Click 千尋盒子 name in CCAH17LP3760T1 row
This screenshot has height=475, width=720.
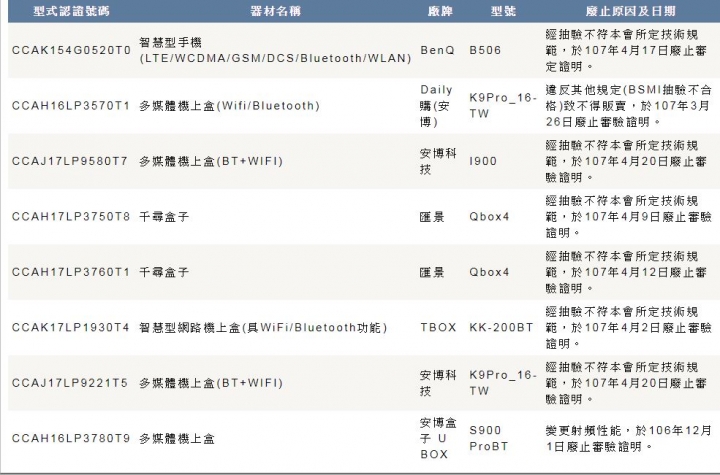[164, 272]
